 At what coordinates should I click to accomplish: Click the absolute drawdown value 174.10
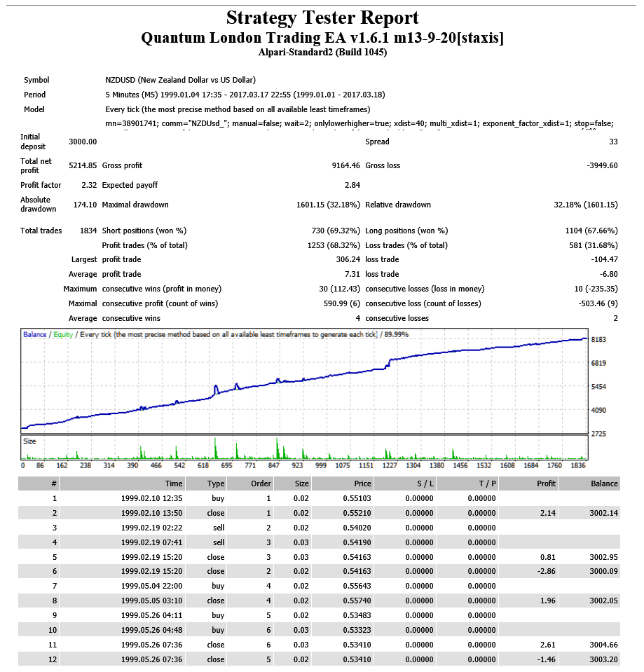tap(85, 205)
